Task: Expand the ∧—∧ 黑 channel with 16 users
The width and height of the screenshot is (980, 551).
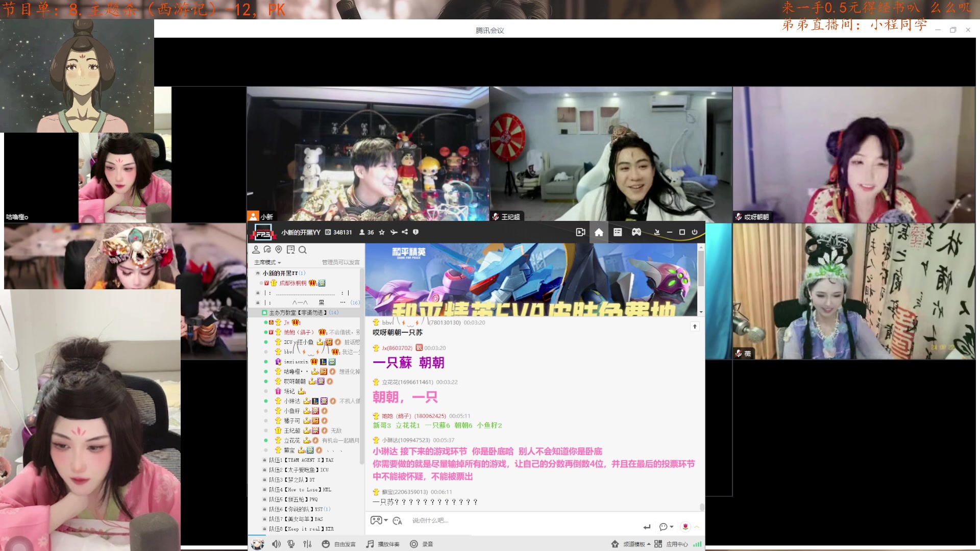Action: pyautogui.click(x=258, y=303)
